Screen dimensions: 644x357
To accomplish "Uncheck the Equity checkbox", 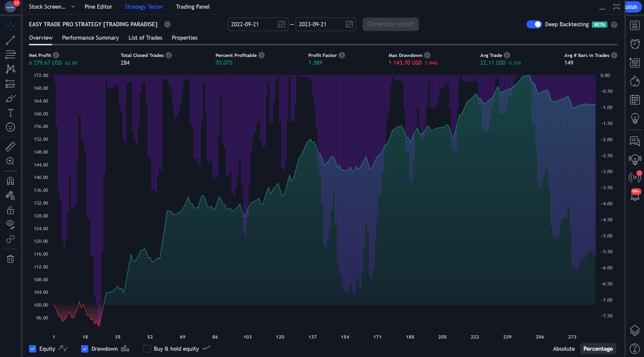I will pyautogui.click(x=32, y=349).
